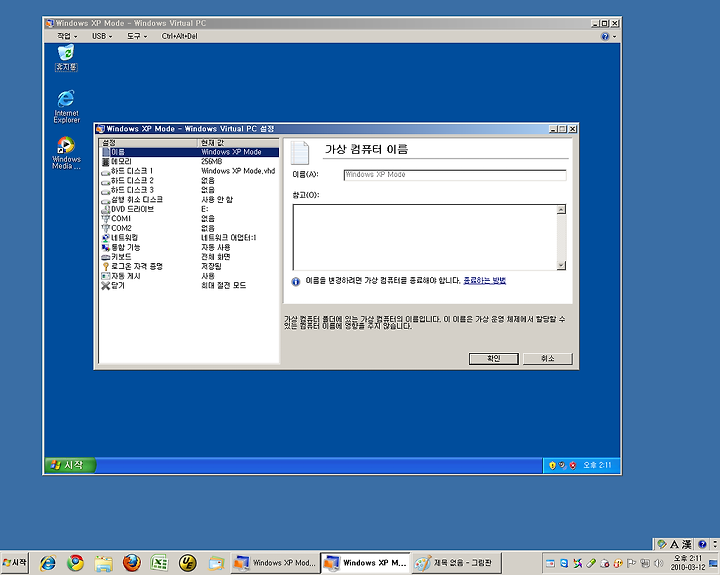Click the blue info icon beside the rename notice

[x=296, y=282]
